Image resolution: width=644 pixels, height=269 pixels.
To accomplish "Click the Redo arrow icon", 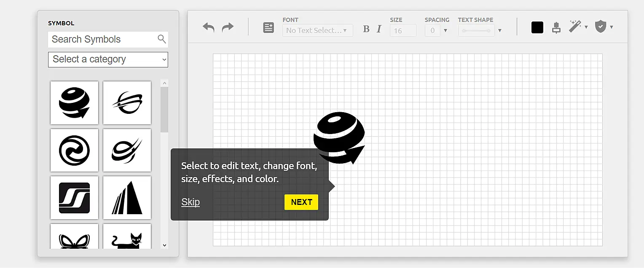I will [228, 28].
